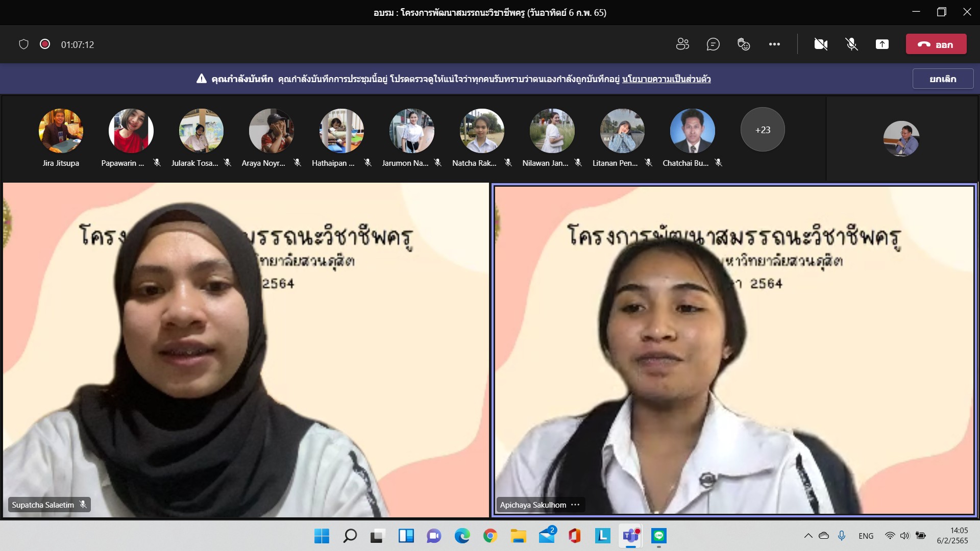Select Jarumon Na participant avatar
Viewport: 980px width, 551px height.
point(411,131)
